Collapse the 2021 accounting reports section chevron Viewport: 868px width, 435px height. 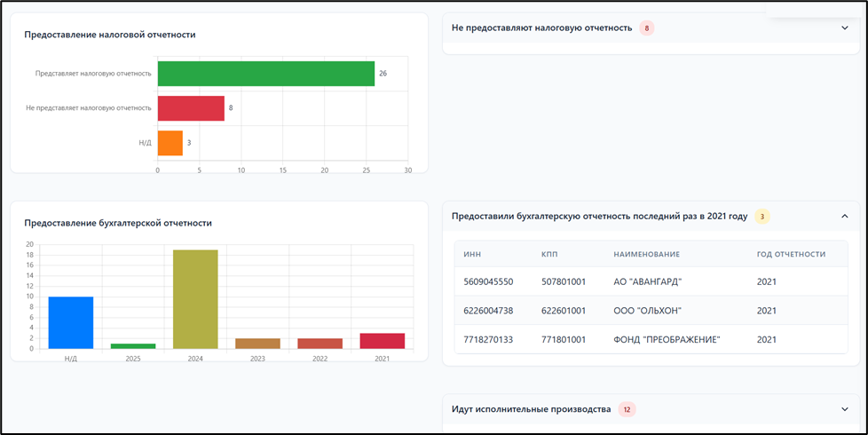click(x=844, y=216)
